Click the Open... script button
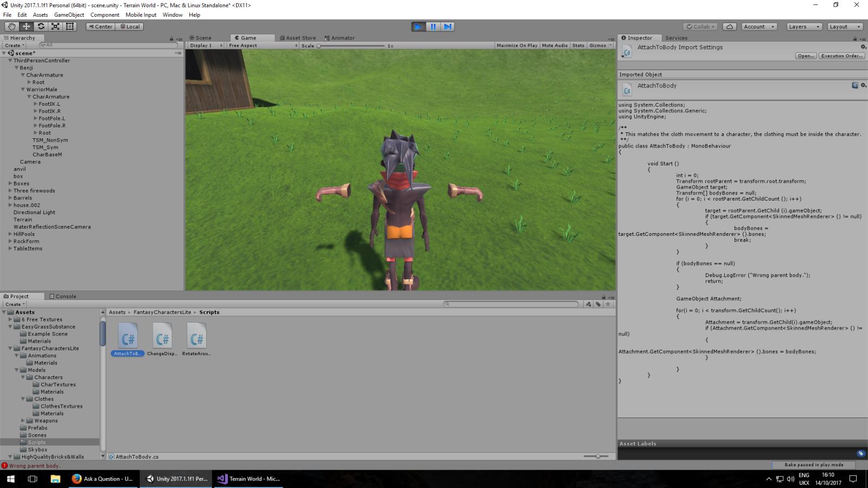 [806, 56]
